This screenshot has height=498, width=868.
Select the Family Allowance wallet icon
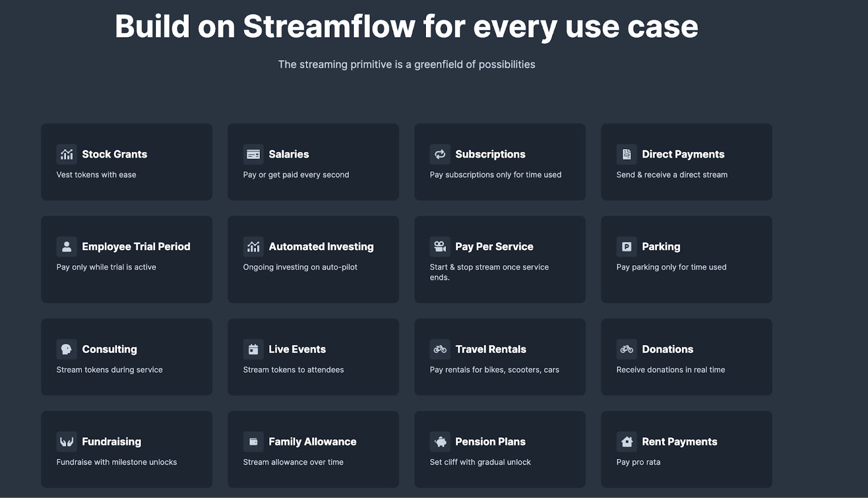(x=253, y=442)
